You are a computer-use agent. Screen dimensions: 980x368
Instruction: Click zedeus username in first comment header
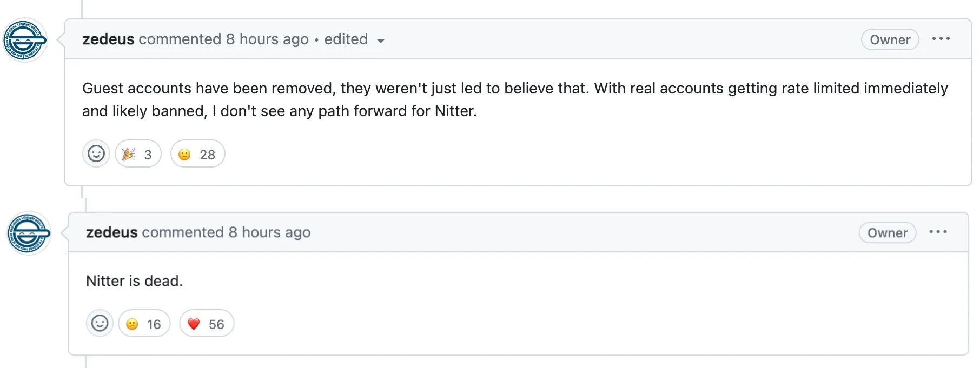(x=108, y=39)
